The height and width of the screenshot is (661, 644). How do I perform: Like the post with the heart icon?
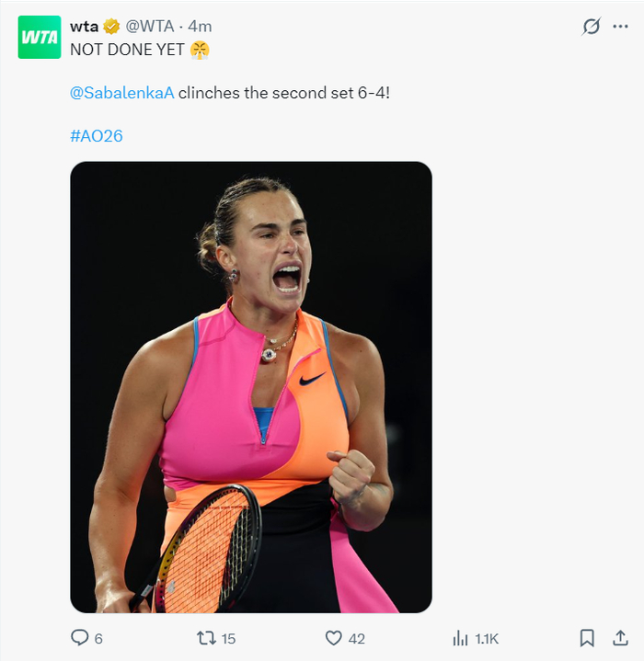coord(333,638)
